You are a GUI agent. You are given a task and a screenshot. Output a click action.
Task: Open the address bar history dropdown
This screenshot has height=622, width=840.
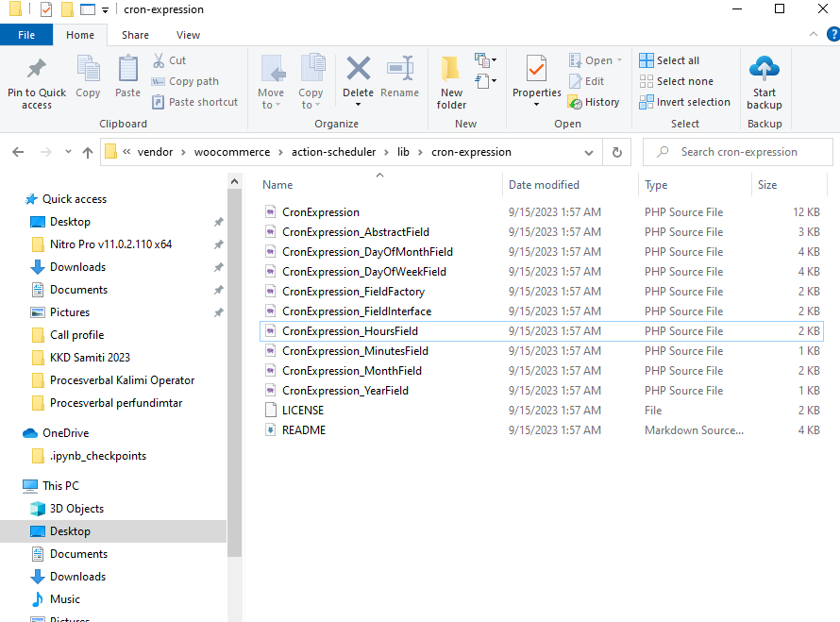click(x=589, y=152)
